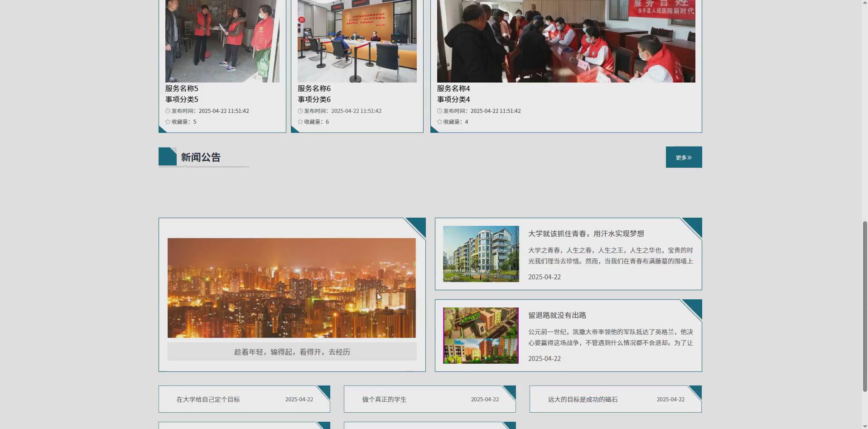
Task: Click the star icon beside 收藏量 on 服务名称6
Action: [300, 121]
